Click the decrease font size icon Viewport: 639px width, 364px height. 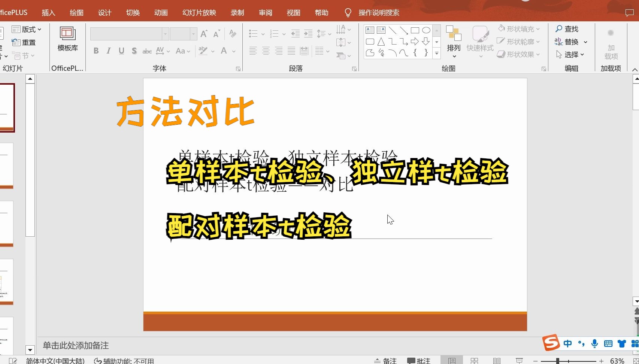[216, 34]
